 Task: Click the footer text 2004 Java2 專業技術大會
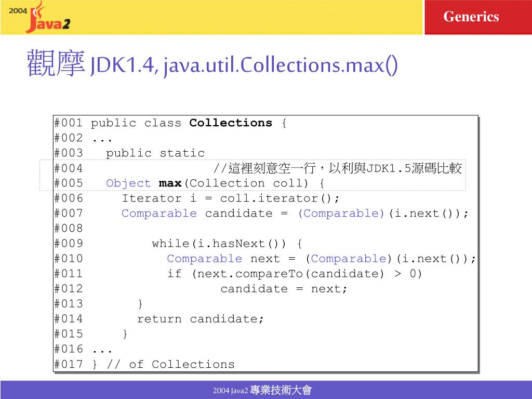pyautogui.click(x=262, y=390)
